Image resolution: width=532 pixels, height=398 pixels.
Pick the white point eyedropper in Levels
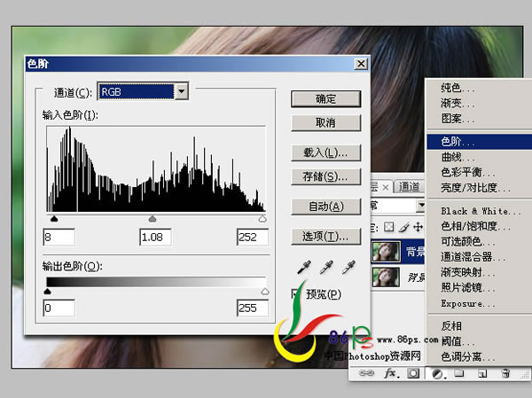tap(348, 266)
